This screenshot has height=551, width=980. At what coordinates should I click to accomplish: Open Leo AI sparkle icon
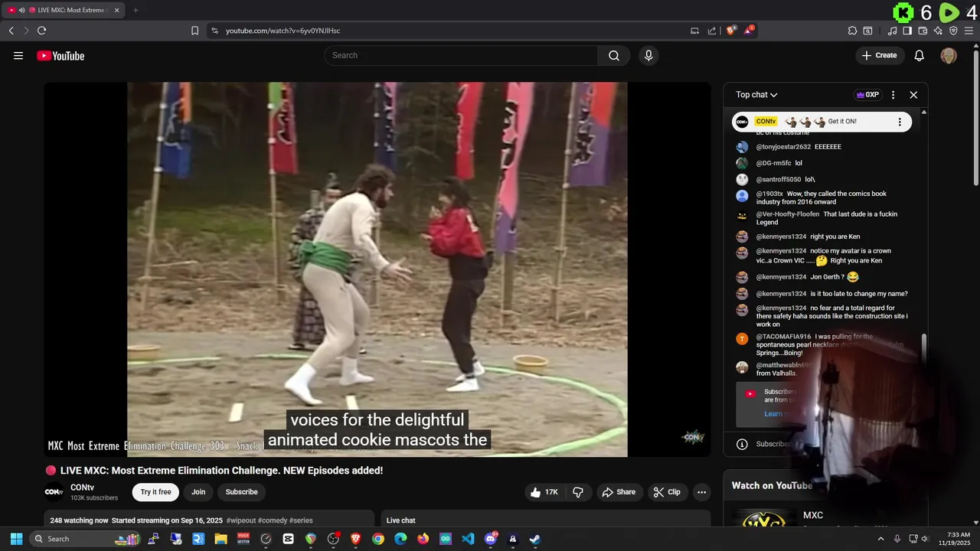pyautogui.click(x=938, y=31)
